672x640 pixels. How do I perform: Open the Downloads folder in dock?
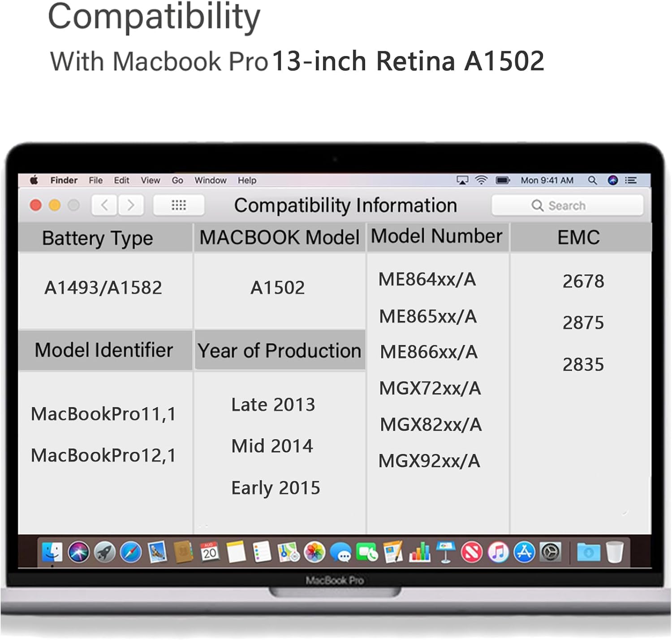coord(589,552)
